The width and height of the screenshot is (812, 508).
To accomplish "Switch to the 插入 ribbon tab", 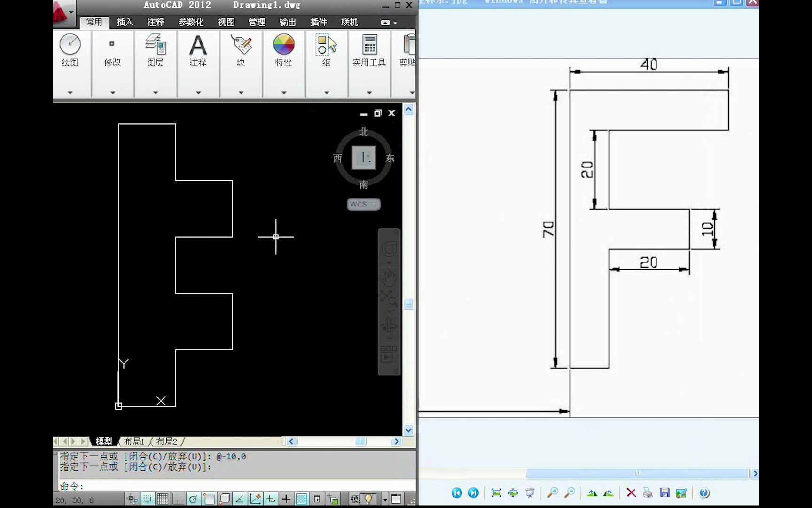I will [125, 22].
